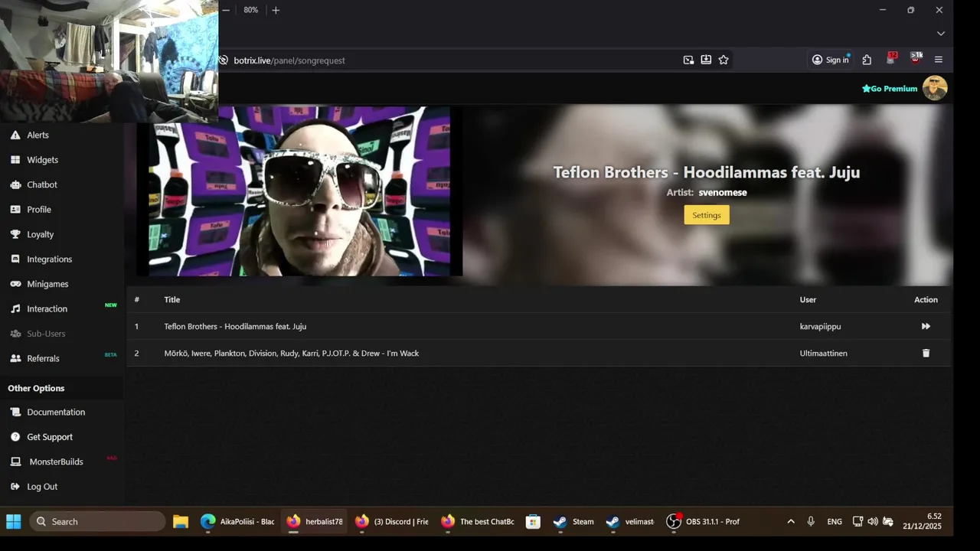
Task: Click the Firefox Sign in button
Action: (831, 60)
